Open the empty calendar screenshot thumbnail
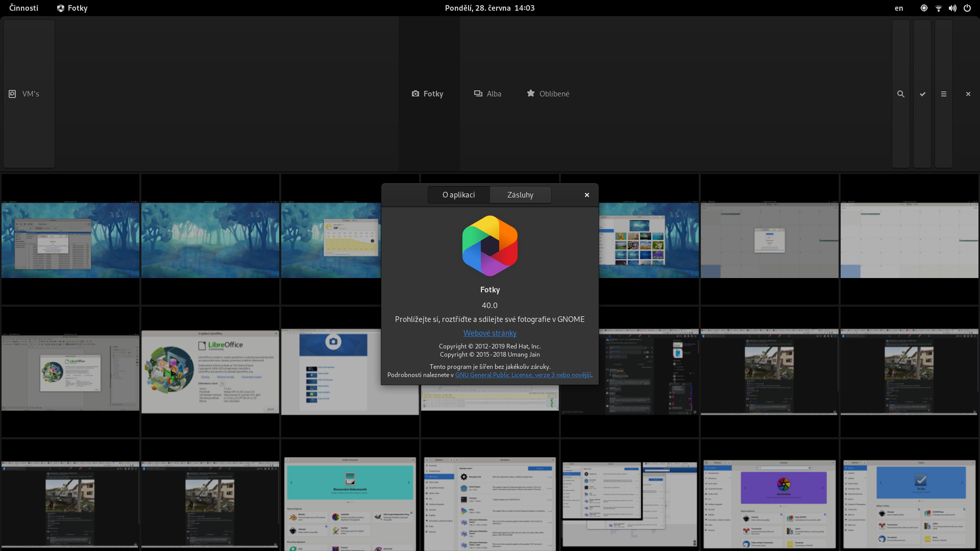The width and height of the screenshot is (980, 551). [910, 240]
